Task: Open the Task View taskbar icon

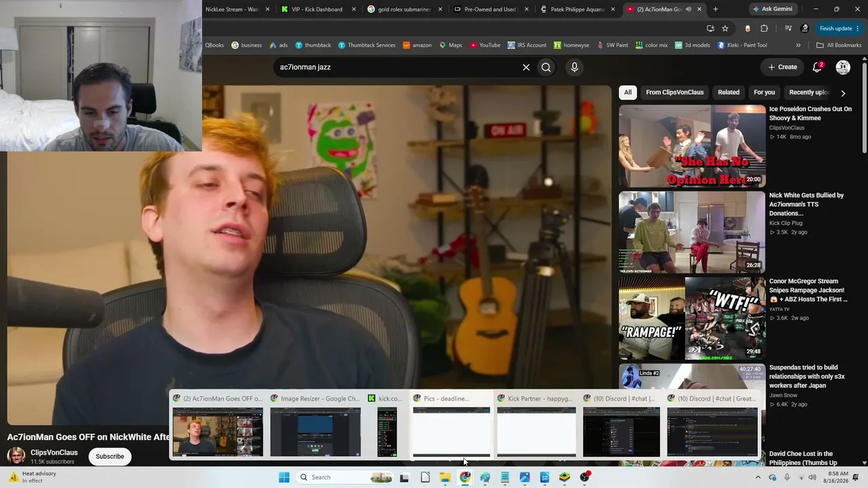Action: 405,477
